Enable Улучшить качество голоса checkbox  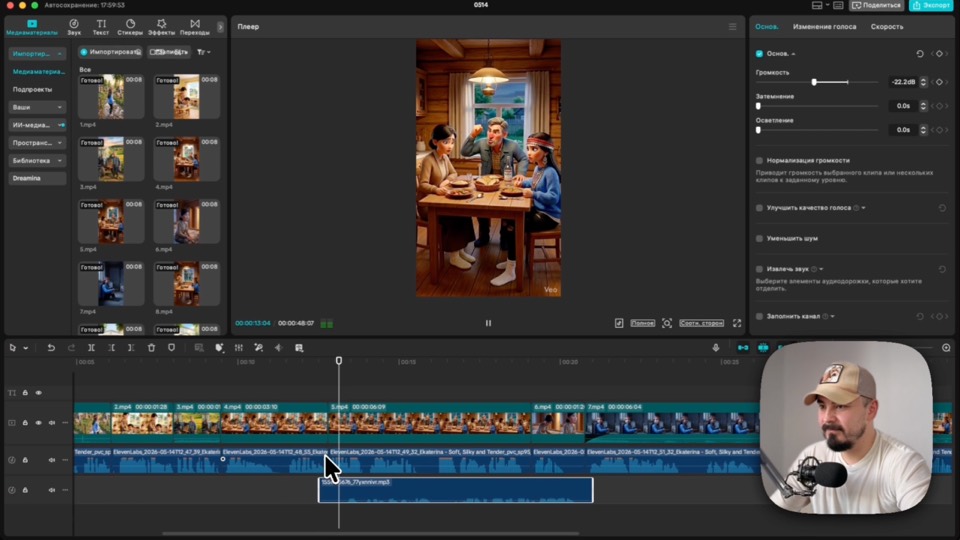click(x=759, y=208)
